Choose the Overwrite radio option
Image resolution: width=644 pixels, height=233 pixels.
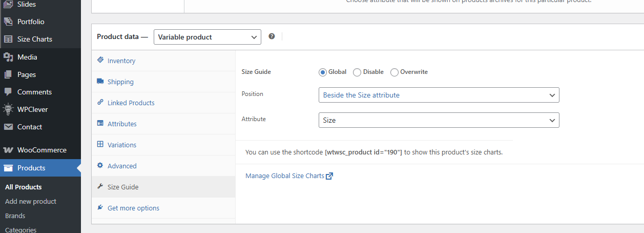(394, 72)
